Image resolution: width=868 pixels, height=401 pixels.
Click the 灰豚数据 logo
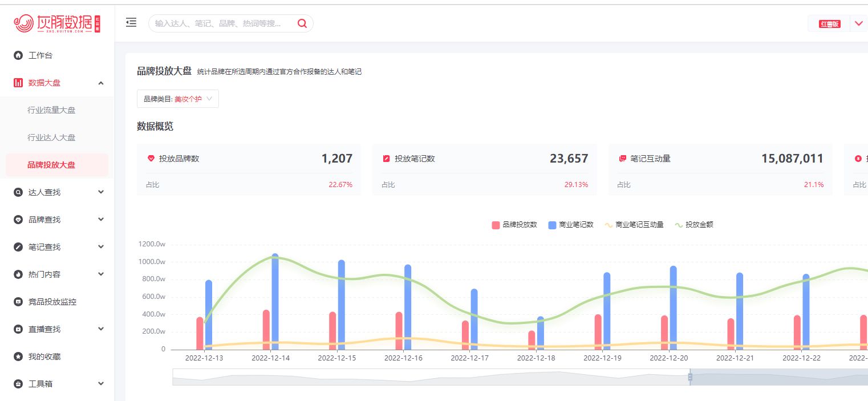pyautogui.click(x=57, y=23)
